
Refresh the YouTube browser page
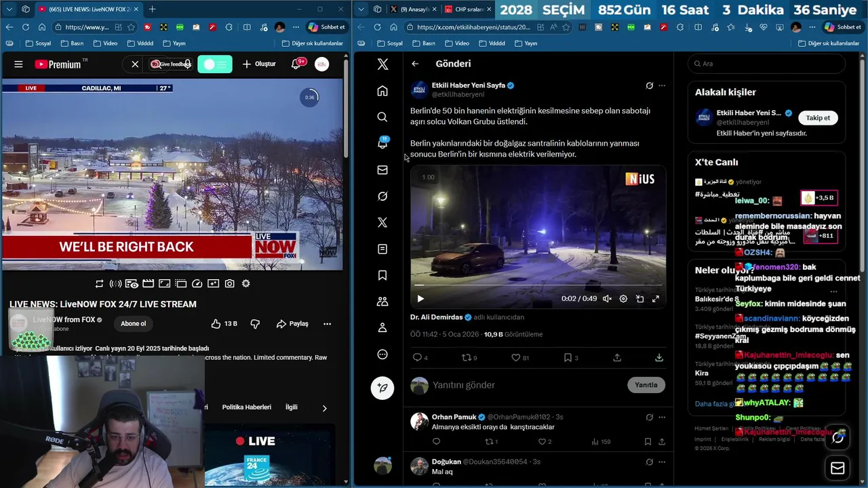coord(26,27)
